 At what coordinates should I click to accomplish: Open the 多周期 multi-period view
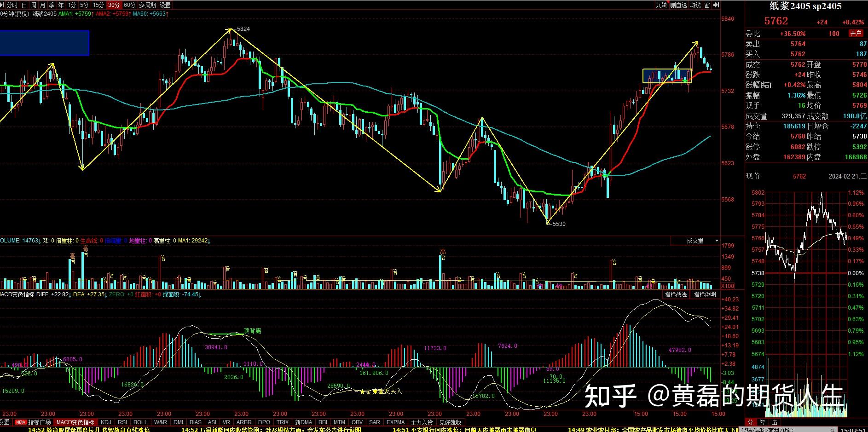148,5
